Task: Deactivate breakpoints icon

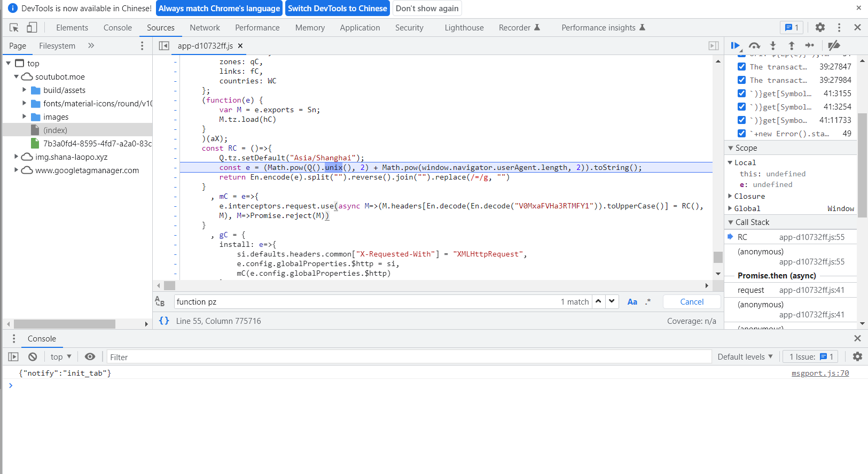Action: click(834, 46)
